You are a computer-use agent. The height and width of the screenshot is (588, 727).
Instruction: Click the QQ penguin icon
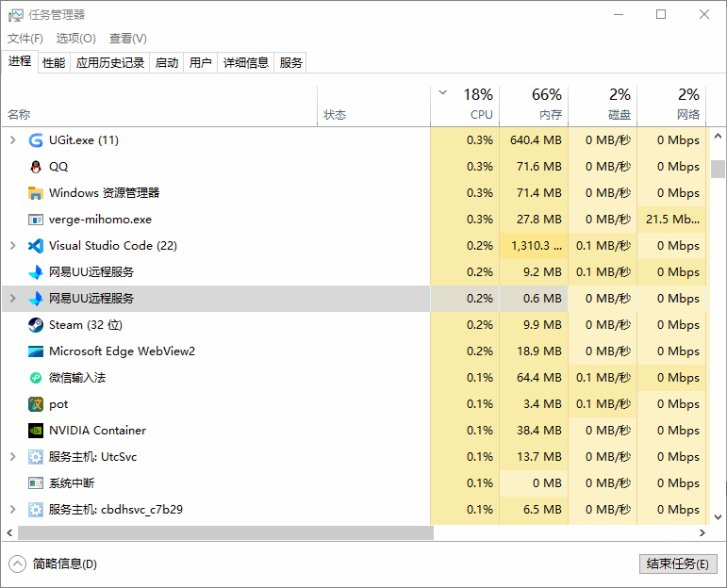(x=36, y=167)
